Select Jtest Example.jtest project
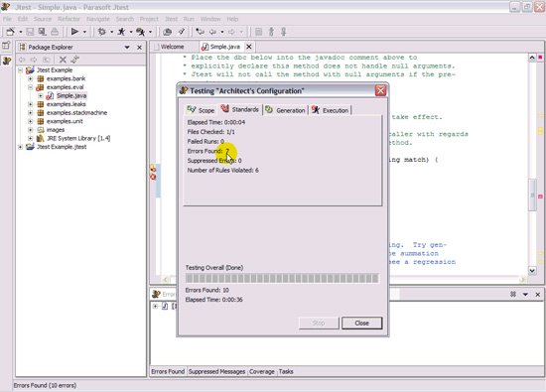546x392 pixels. [62, 147]
